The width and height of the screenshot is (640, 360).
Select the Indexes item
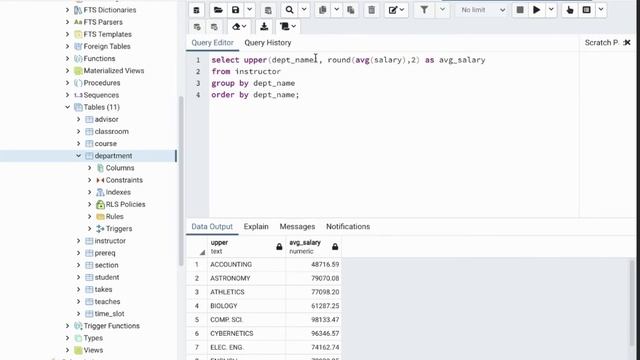click(118, 192)
